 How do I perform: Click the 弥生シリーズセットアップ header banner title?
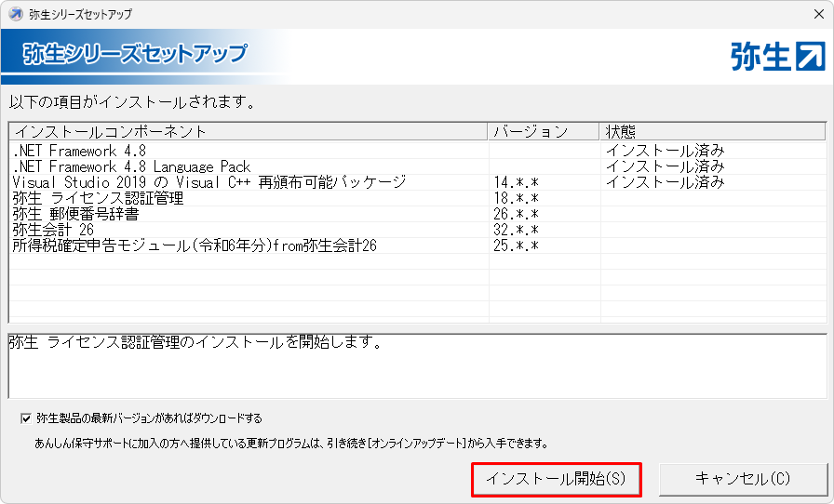coord(136,53)
